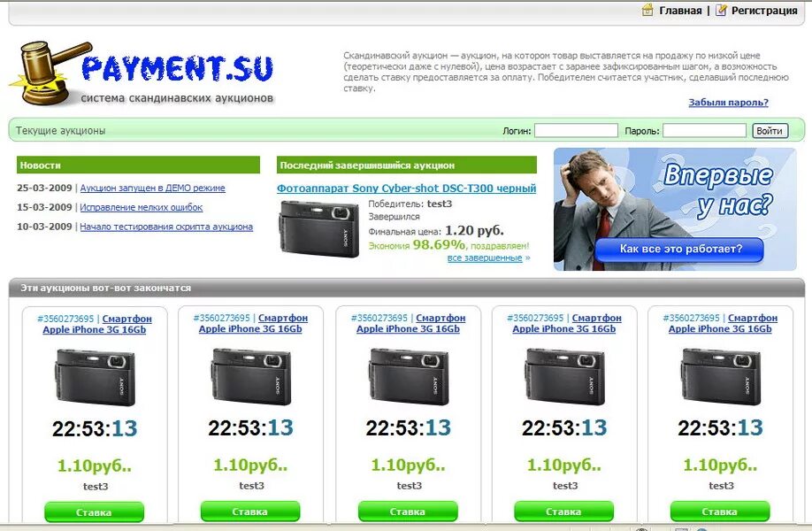Click the 1.10руб.. price in the fourth card
This screenshot has height=531, width=812.
tap(564, 466)
